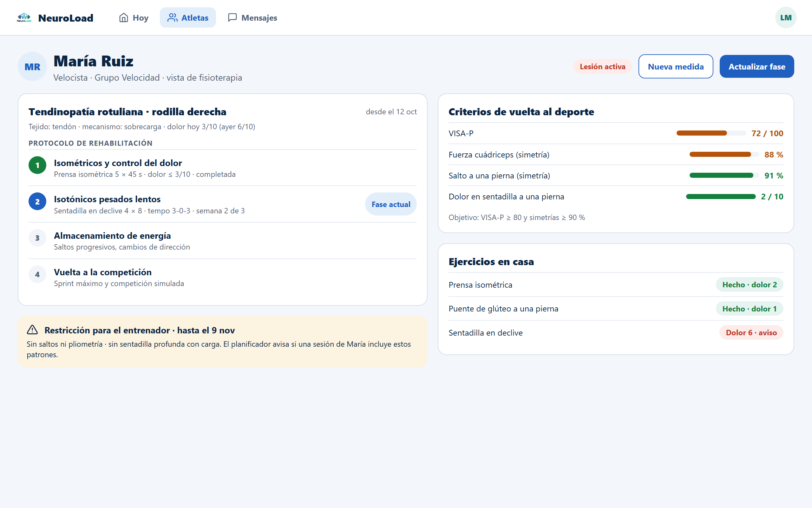812x508 pixels.
Task: Click María Ruiz's MR avatar
Action: [x=32, y=67]
